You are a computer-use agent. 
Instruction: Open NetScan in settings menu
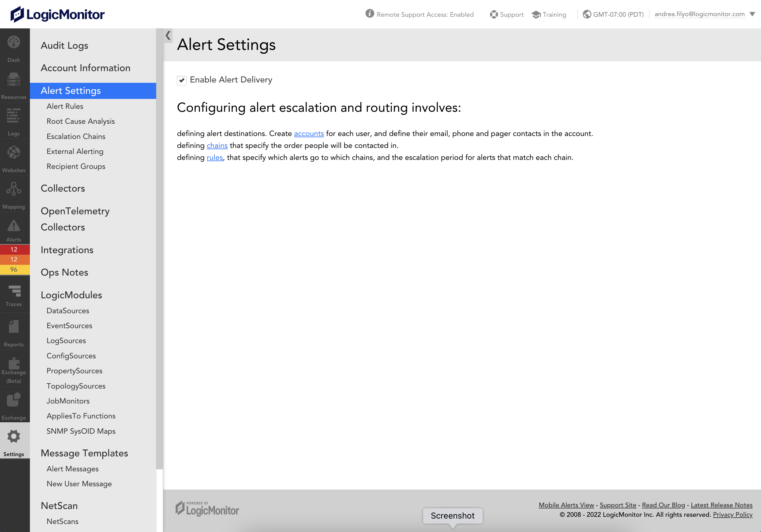pos(59,506)
